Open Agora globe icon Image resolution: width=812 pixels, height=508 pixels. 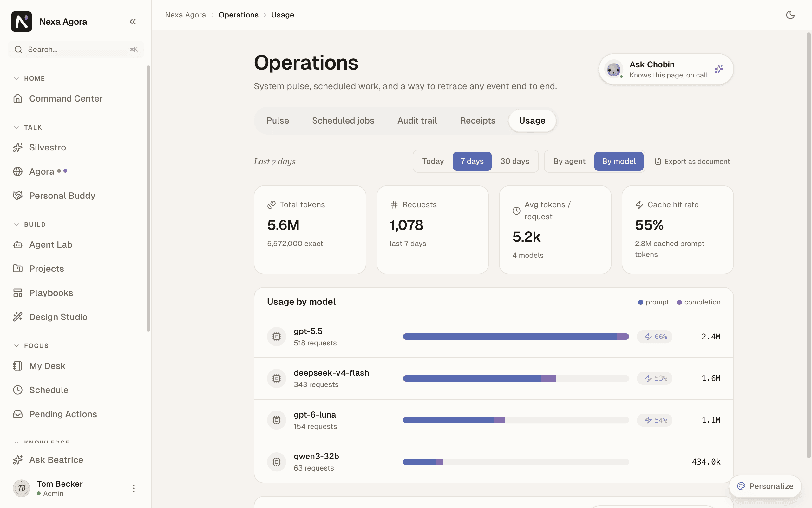pyautogui.click(x=18, y=171)
